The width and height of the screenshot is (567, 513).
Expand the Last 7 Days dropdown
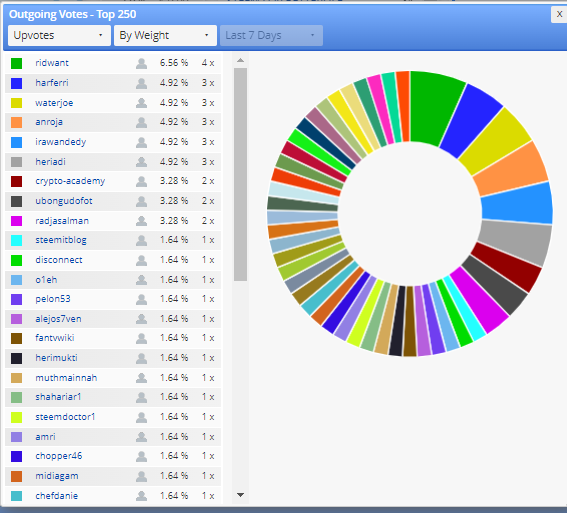(x=271, y=35)
